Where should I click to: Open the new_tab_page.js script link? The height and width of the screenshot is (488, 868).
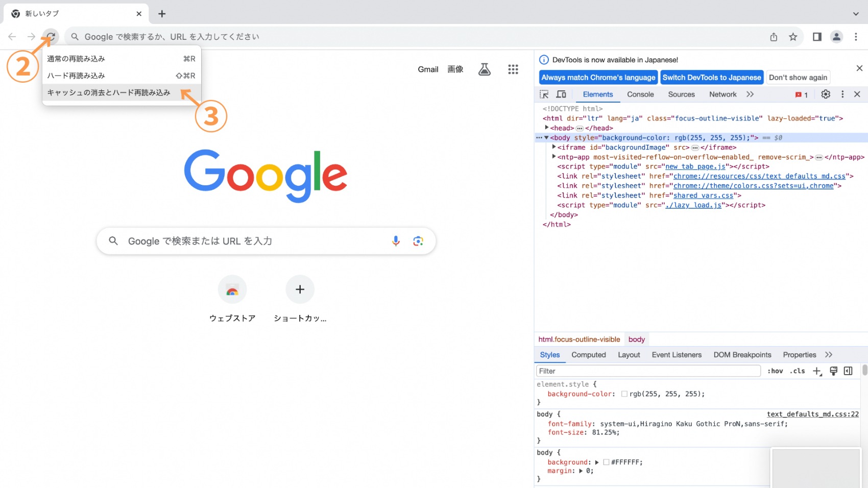[695, 166]
